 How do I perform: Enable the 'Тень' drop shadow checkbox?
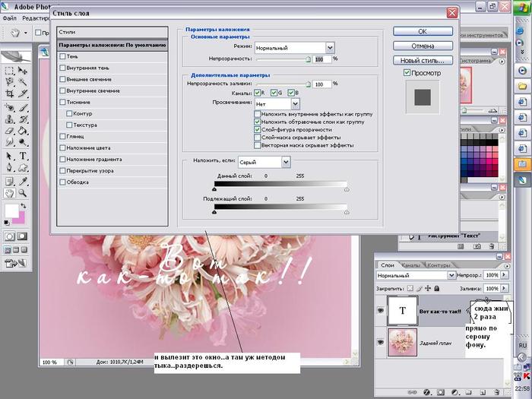[63, 56]
